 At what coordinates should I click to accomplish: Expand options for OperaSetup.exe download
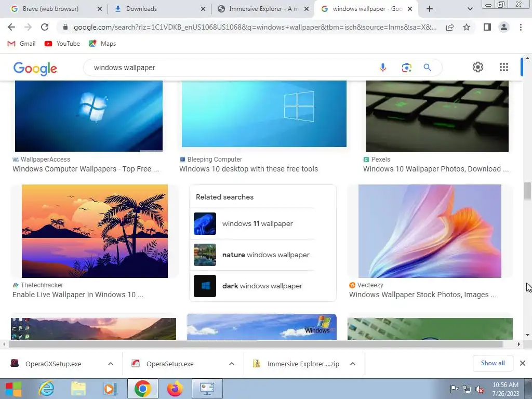point(232,364)
